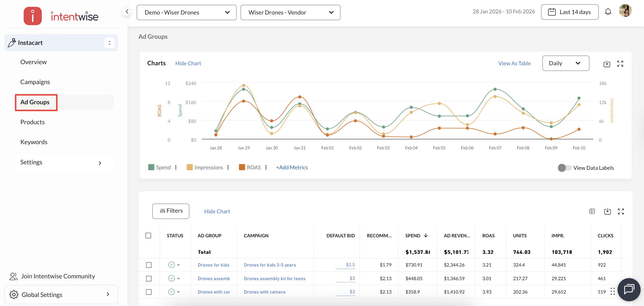Image resolution: width=644 pixels, height=306 pixels.
Task: Download the ad groups table
Action: click(607, 211)
